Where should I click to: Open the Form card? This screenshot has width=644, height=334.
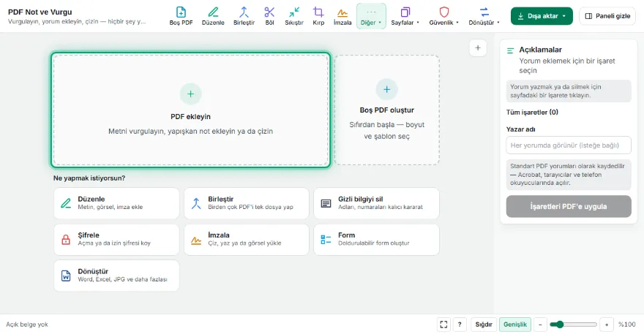(x=377, y=240)
